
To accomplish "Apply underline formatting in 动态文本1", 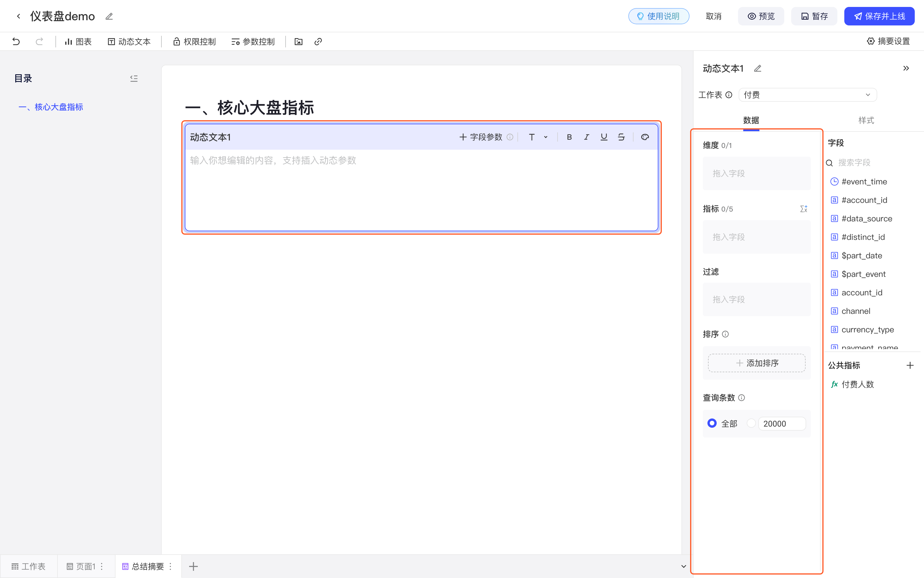I will [x=604, y=137].
